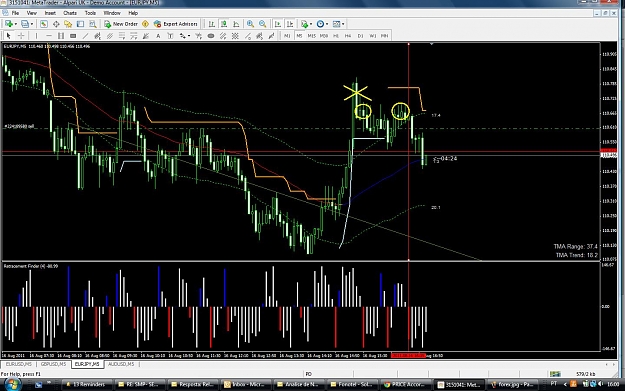Open the File menu

[16, 13]
